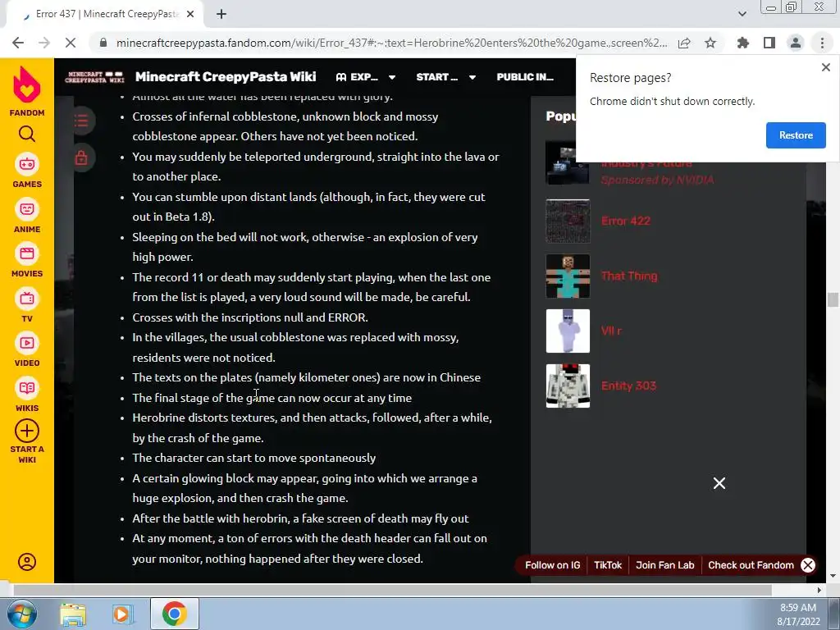
Task: Click the That Thing thumbnail image
Action: coord(568,276)
